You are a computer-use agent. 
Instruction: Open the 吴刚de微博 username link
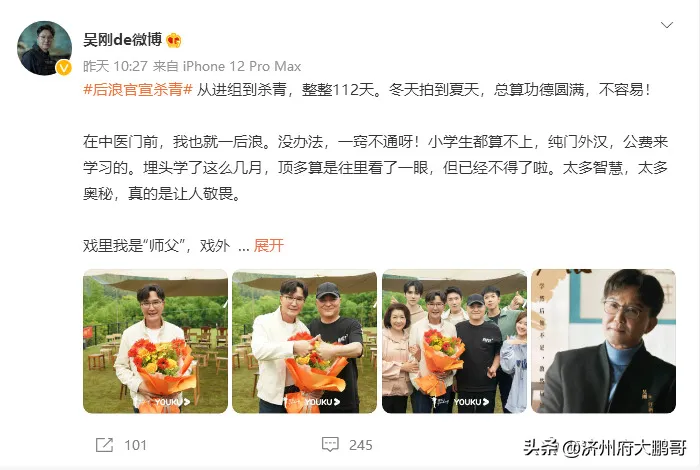click(x=122, y=40)
